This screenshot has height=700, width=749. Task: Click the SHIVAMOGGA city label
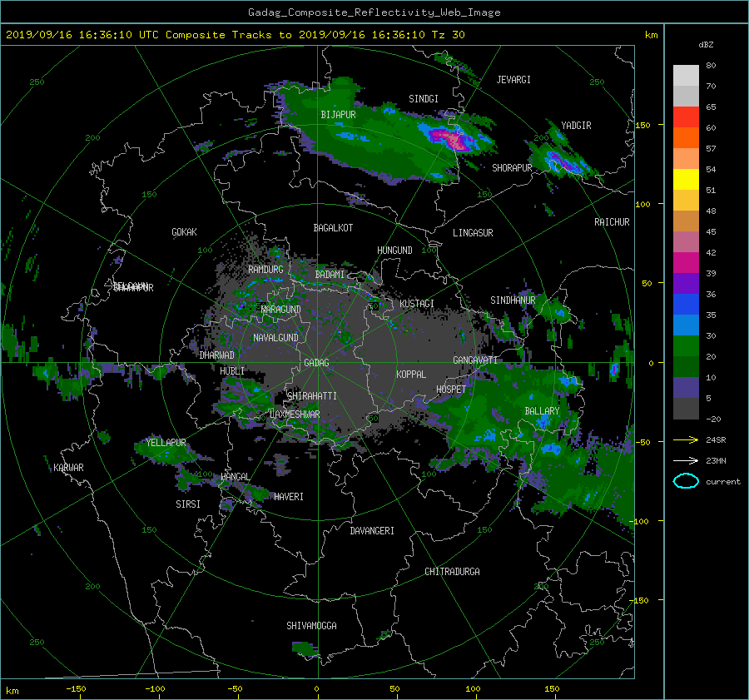[311, 626]
